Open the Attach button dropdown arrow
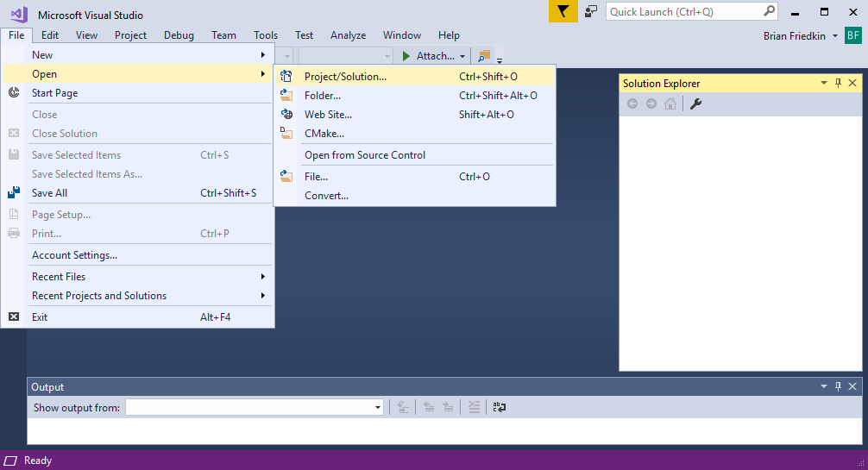Image resolution: width=868 pixels, height=470 pixels. point(462,56)
